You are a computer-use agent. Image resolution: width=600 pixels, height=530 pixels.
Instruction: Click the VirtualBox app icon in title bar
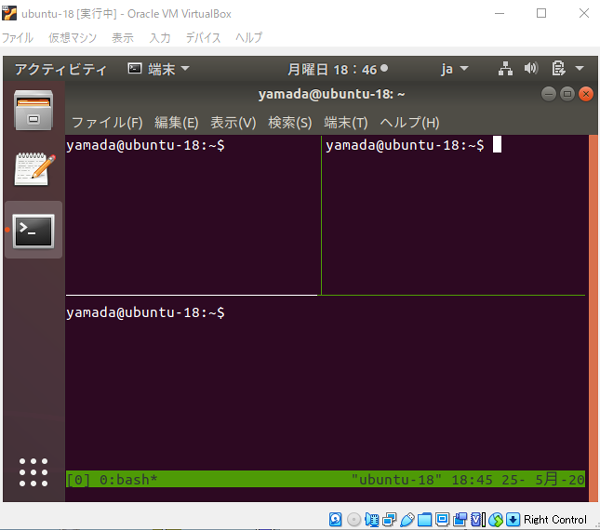coord(9,13)
